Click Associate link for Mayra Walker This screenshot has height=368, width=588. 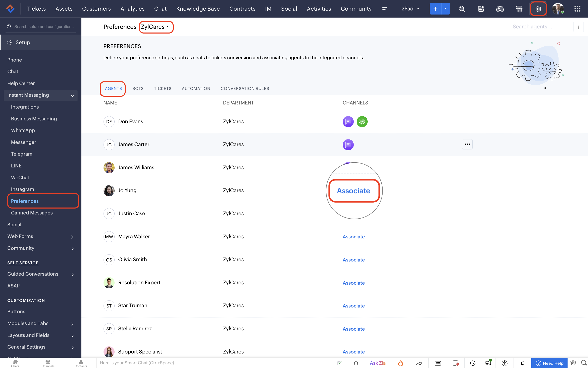[x=353, y=237]
